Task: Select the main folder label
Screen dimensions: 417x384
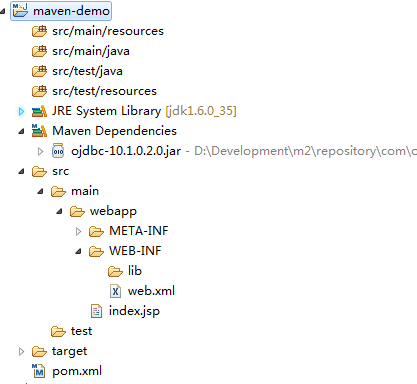Action: [85, 191]
